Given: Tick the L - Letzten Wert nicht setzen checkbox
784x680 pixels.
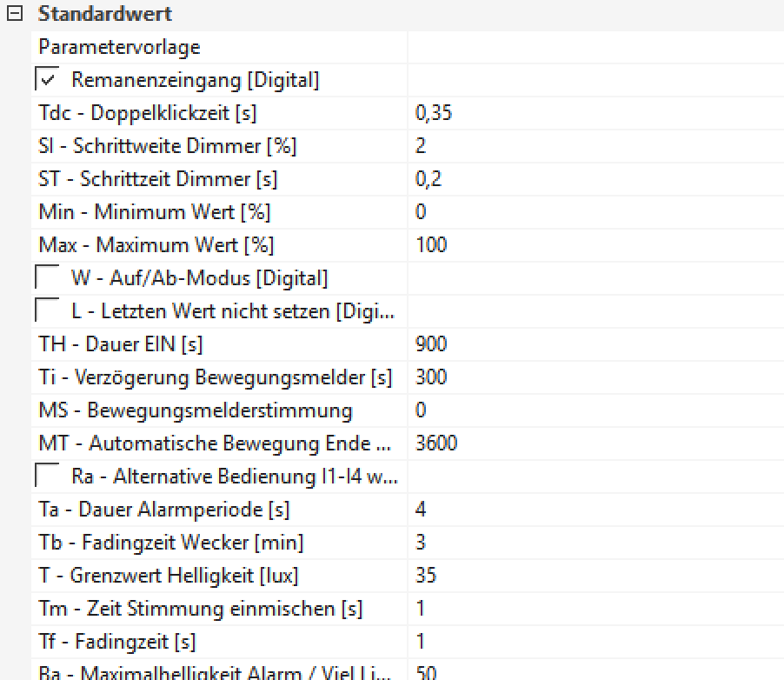Looking at the screenshot, I should coord(47,311).
